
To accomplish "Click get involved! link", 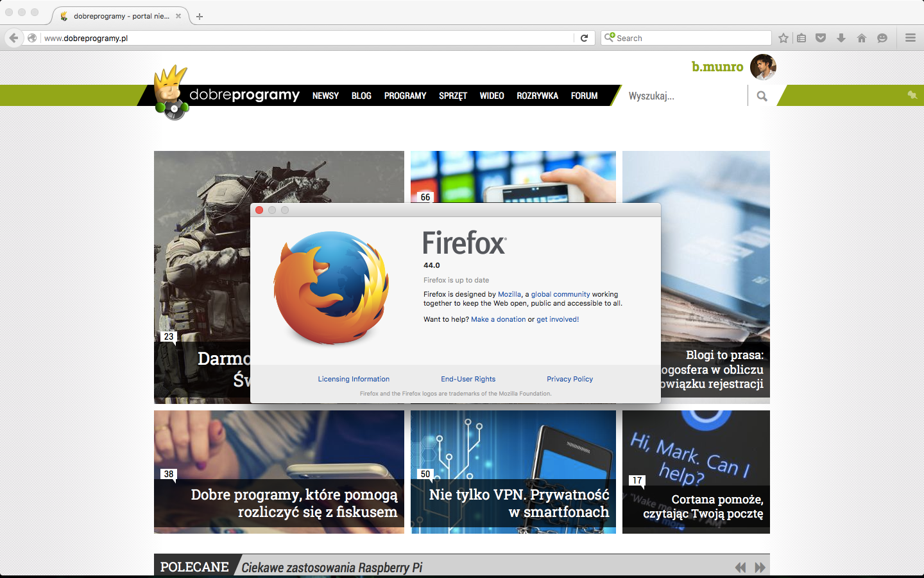I will click(558, 319).
